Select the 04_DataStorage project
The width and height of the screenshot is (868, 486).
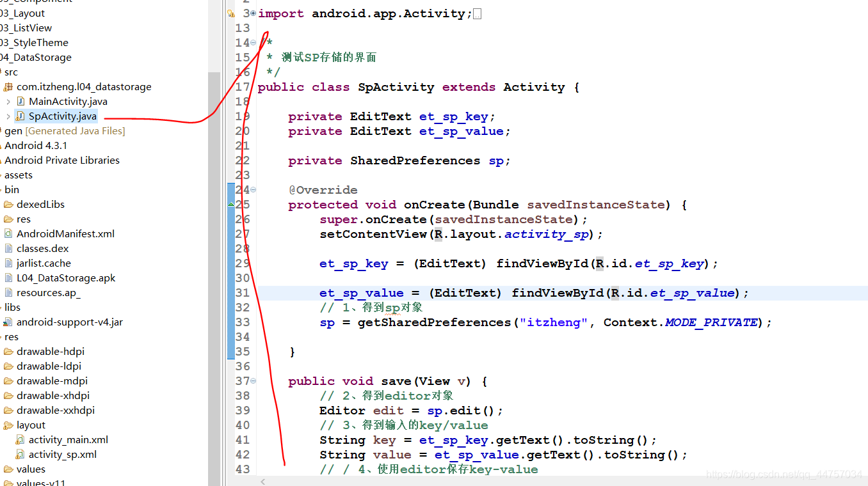tap(36, 58)
